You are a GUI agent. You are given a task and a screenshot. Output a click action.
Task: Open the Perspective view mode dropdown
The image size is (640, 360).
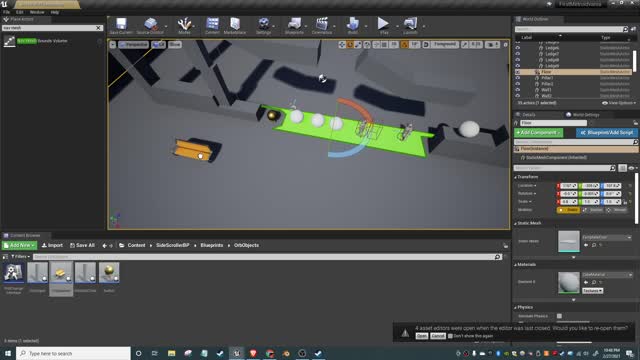(133, 44)
